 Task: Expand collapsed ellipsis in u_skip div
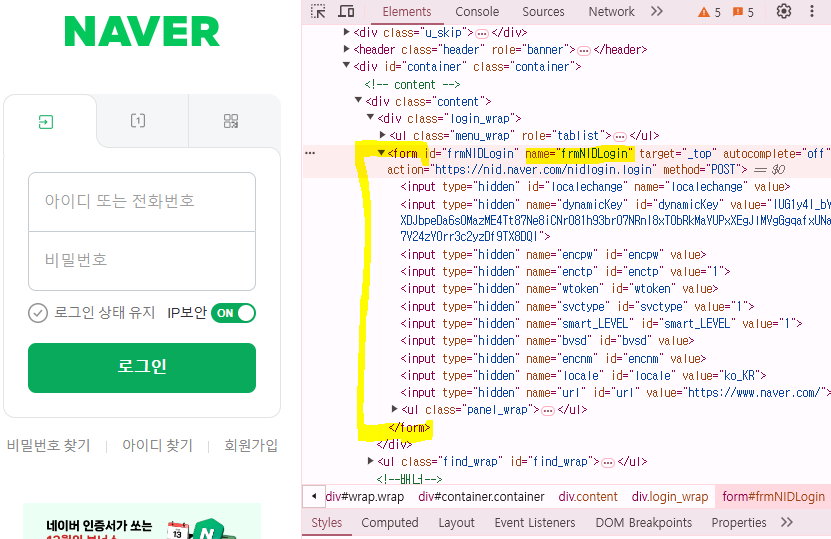point(482,34)
